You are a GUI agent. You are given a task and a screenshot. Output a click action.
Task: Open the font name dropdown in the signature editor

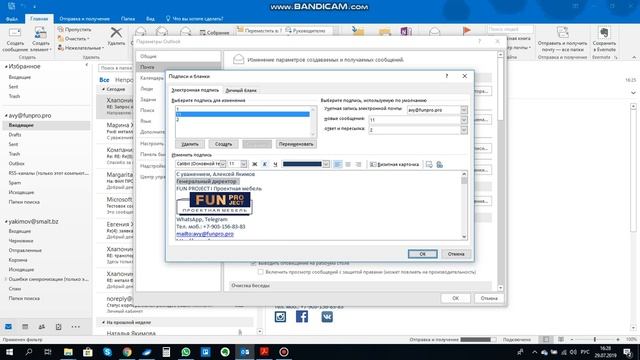tap(223, 164)
